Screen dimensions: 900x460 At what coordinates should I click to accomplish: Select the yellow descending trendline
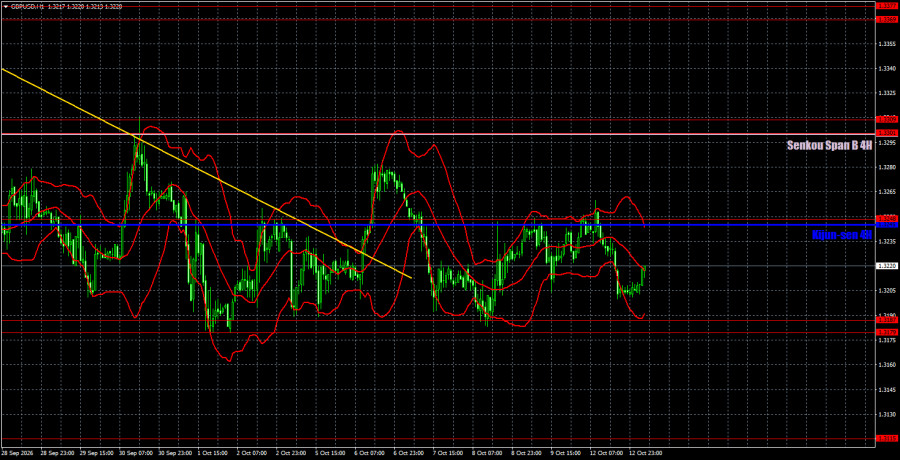(x=207, y=172)
